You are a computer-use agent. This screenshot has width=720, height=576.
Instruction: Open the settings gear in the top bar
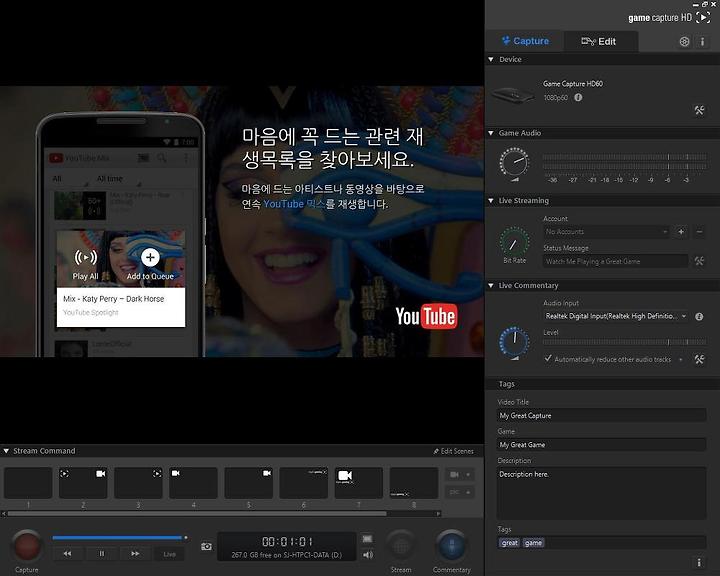click(684, 41)
